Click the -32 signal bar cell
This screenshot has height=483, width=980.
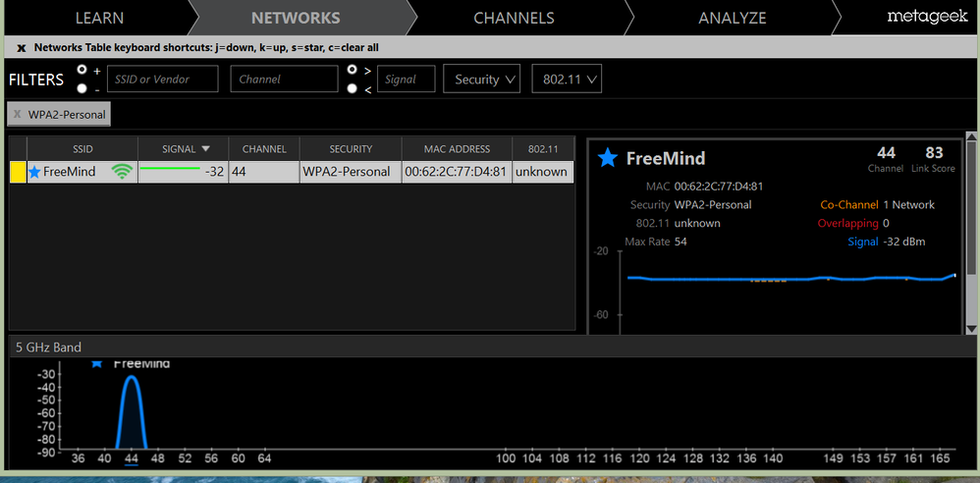click(183, 172)
